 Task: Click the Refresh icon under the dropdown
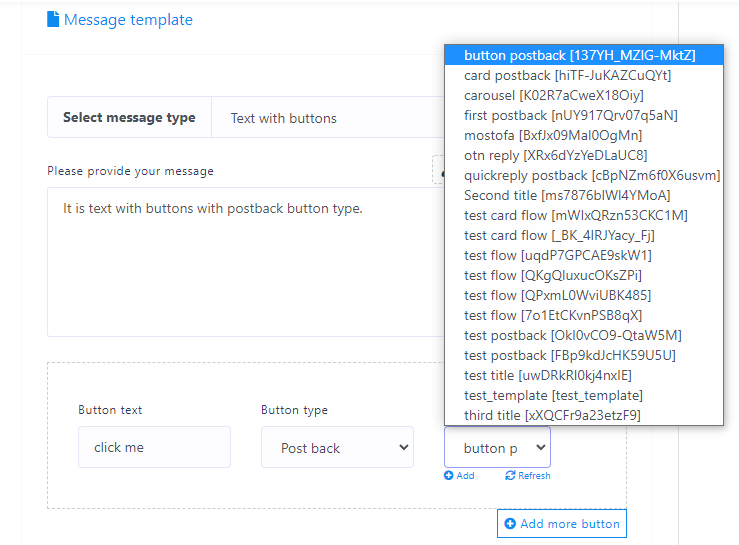tap(510, 476)
